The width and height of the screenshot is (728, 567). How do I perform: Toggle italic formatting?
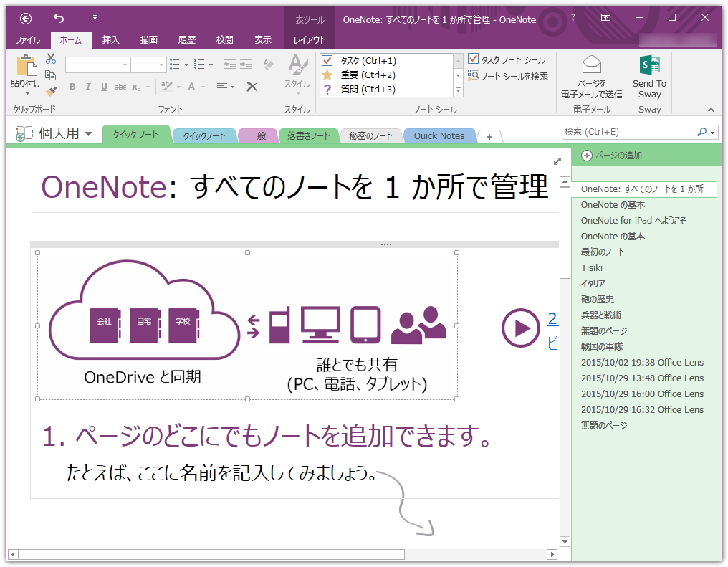(88, 86)
